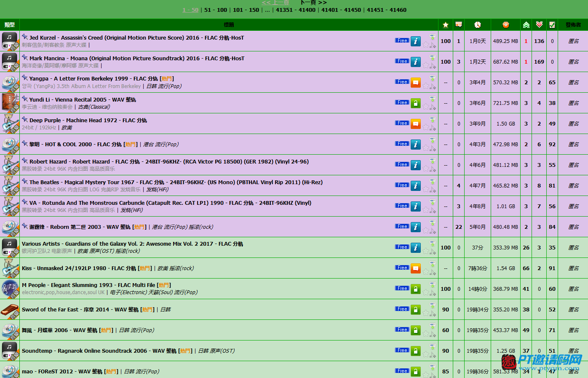
Task: Open mao FOReST 2012 WAV title
Action: coord(62,371)
